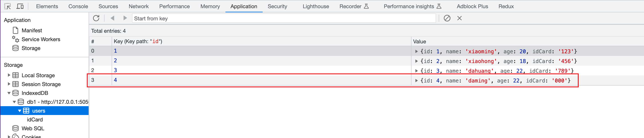Collapse the db1 database node
Image resolution: width=644 pixels, height=138 pixels.
[14, 102]
